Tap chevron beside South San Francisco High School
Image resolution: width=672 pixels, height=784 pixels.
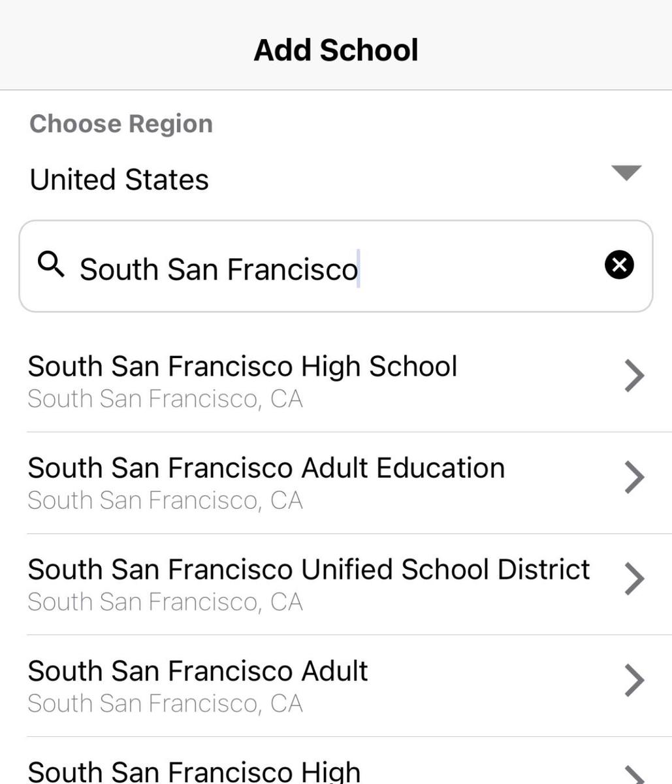[634, 376]
